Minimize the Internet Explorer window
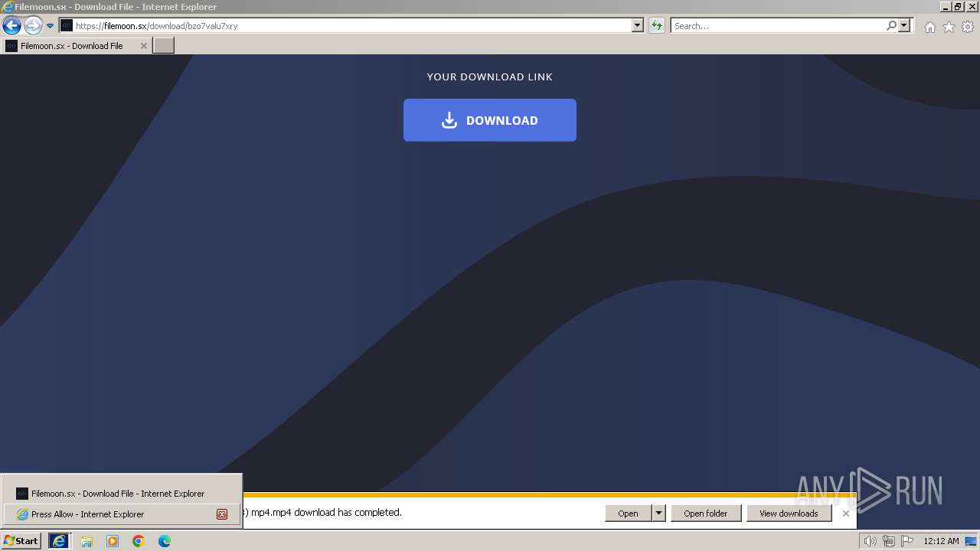Screen dimensions: 980x551 (946, 7)
